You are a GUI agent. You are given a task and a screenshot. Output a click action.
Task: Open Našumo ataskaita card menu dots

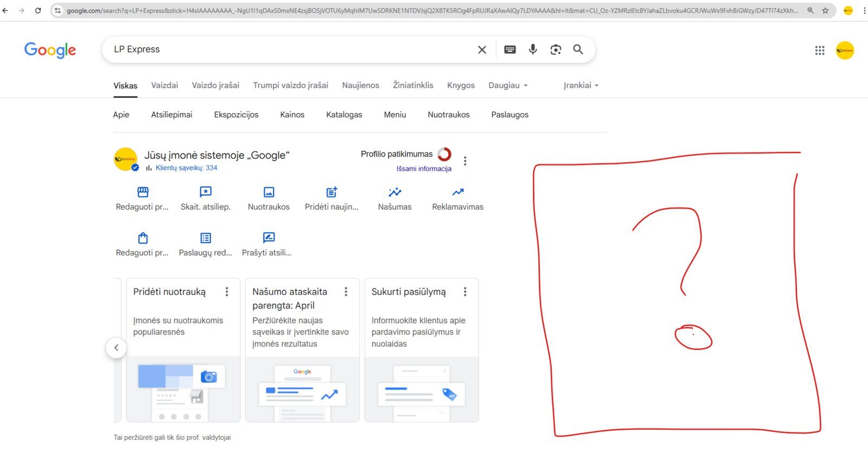click(346, 292)
